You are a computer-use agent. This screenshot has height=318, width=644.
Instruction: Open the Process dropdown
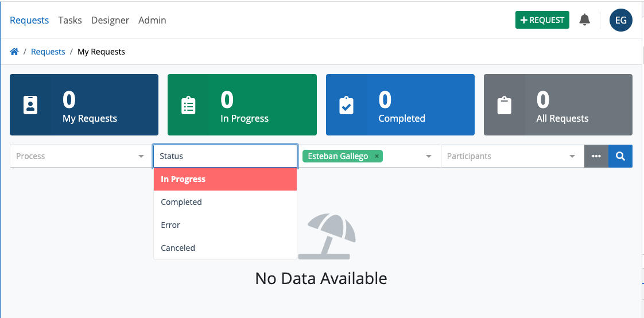(x=81, y=156)
